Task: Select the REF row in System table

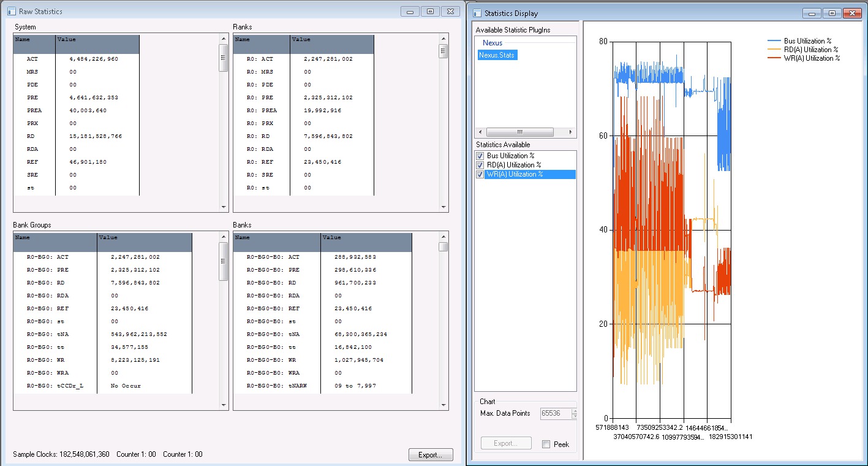Action: pos(76,162)
